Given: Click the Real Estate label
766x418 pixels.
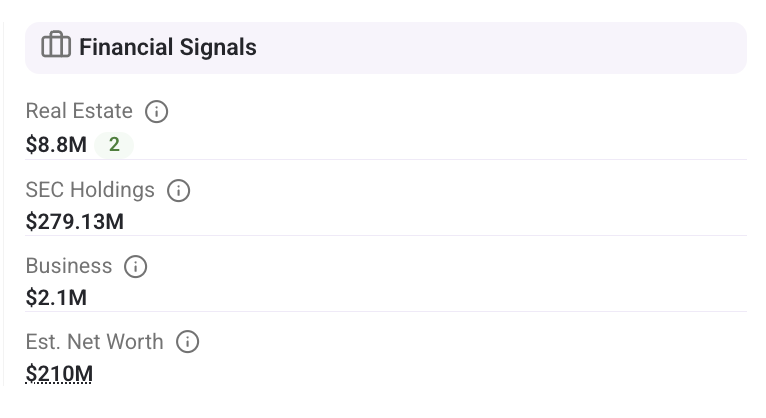Looking at the screenshot, I should [x=79, y=111].
